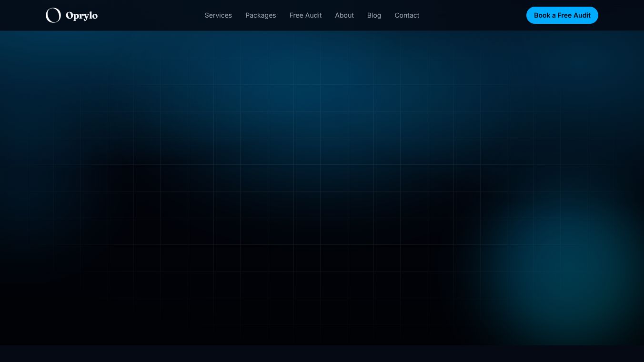
Task: Click the Oprylo circular logo icon
Action: pos(53,15)
